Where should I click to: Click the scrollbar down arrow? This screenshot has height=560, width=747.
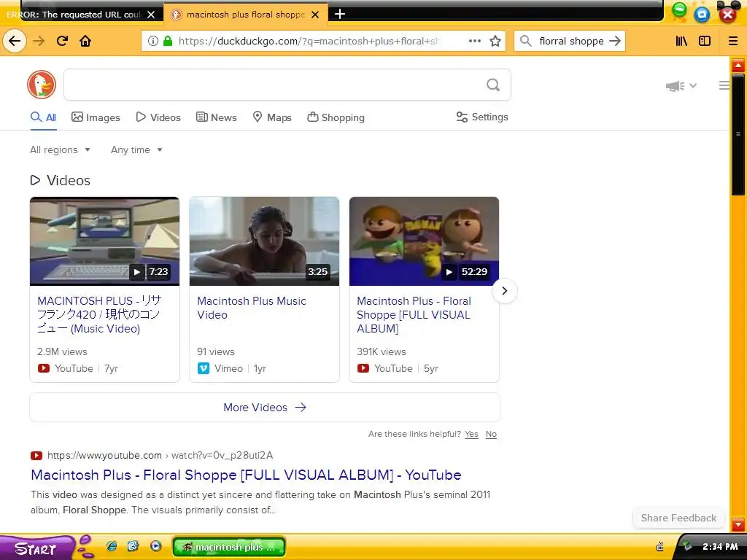tap(738, 525)
